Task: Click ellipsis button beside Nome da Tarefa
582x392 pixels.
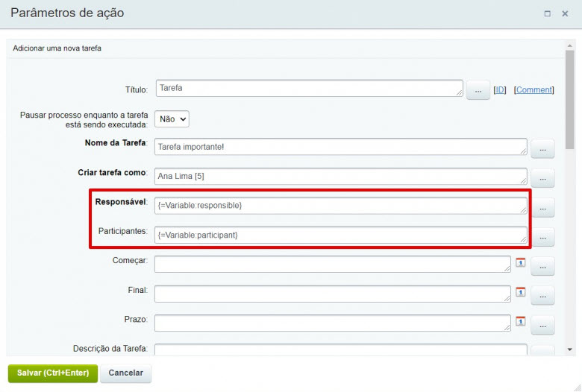Action: (x=542, y=149)
